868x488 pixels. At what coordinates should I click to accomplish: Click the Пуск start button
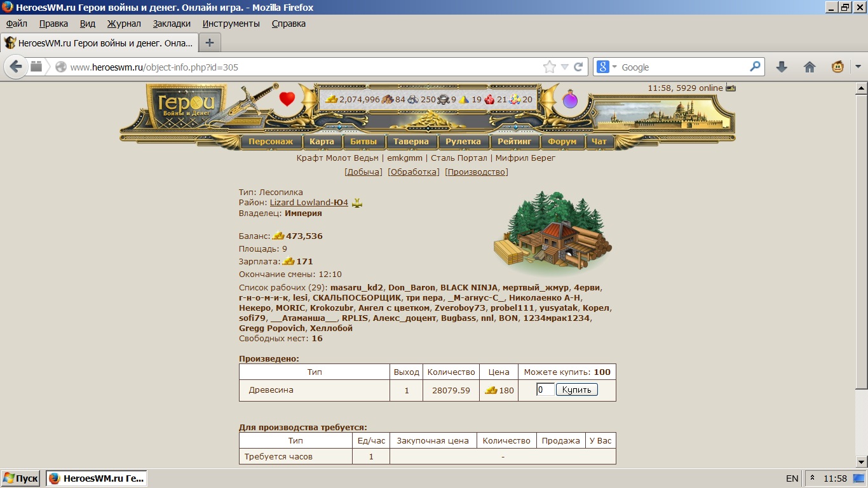point(21,478)
